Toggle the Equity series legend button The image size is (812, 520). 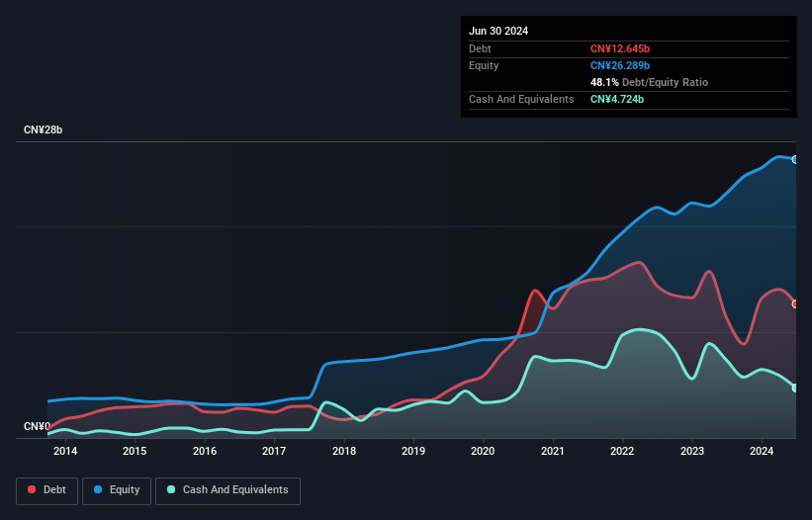click(x=117, y=490)
